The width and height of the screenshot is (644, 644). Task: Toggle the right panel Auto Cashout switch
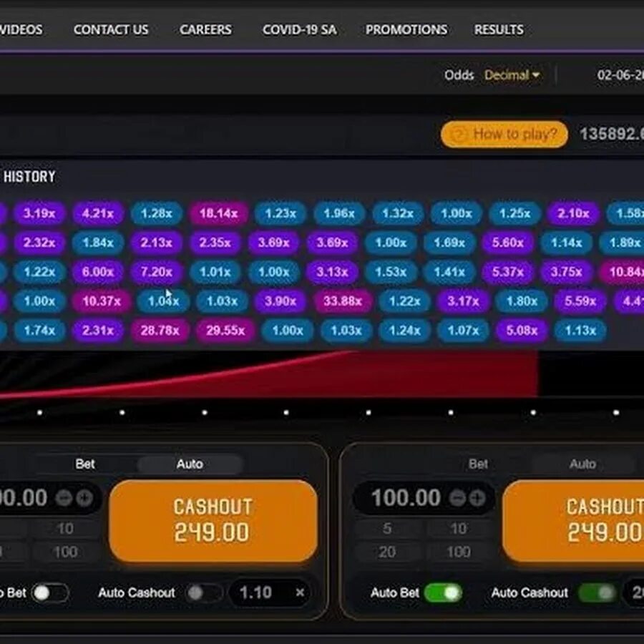pyautogui.click(x=597, y=592)
